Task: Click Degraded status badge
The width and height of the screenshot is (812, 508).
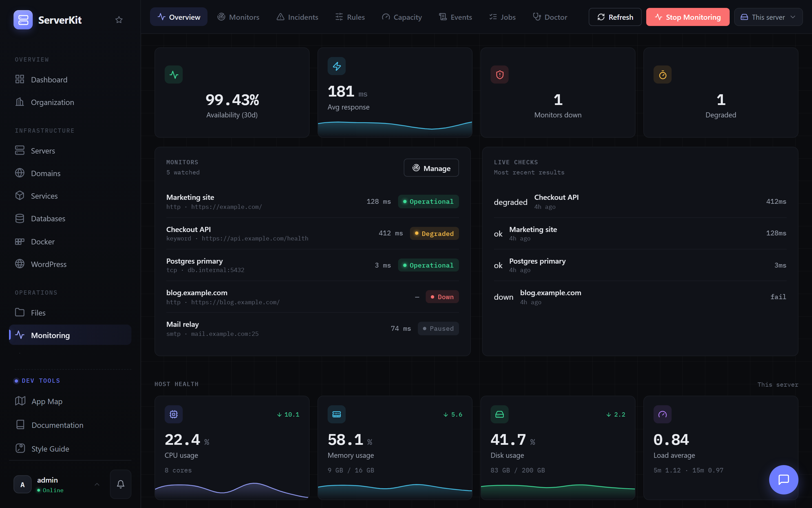Action: pos(434,233)
